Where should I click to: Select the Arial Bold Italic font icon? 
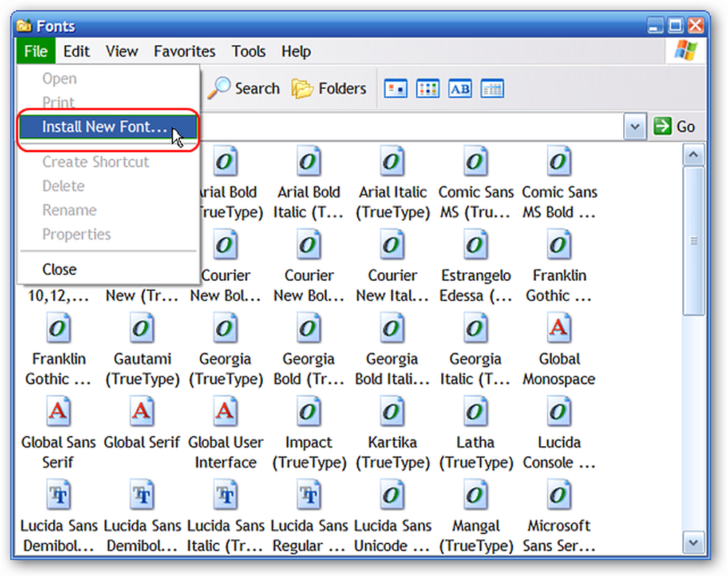coord(309,162)
